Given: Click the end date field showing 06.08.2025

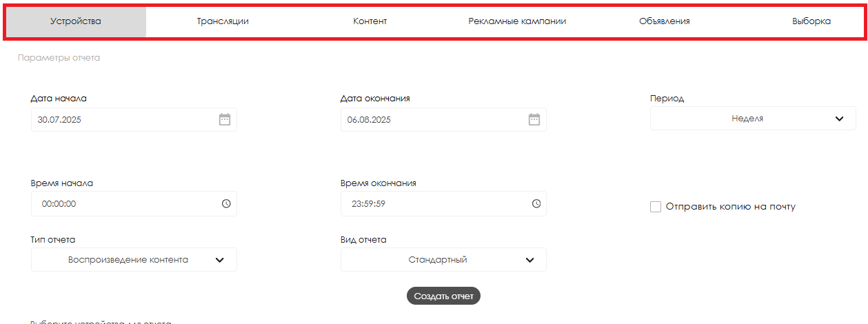Looking at the screenshot, I should (427, 120).
